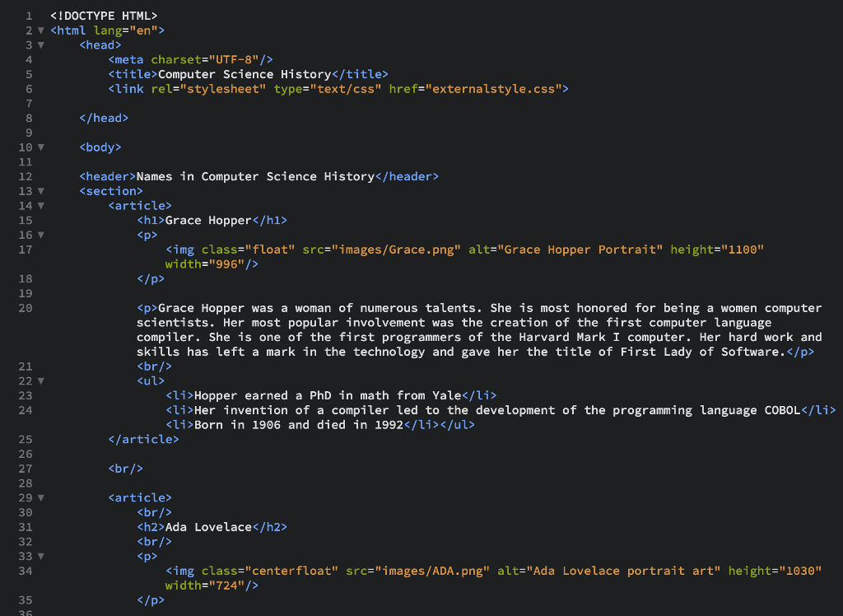Click line number 15
This screenshot has width=843, height=616.
[25, 220]
